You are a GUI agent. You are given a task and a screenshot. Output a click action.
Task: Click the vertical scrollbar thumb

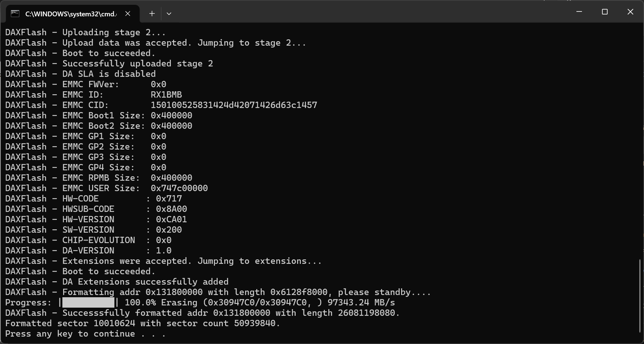(640, 296)
